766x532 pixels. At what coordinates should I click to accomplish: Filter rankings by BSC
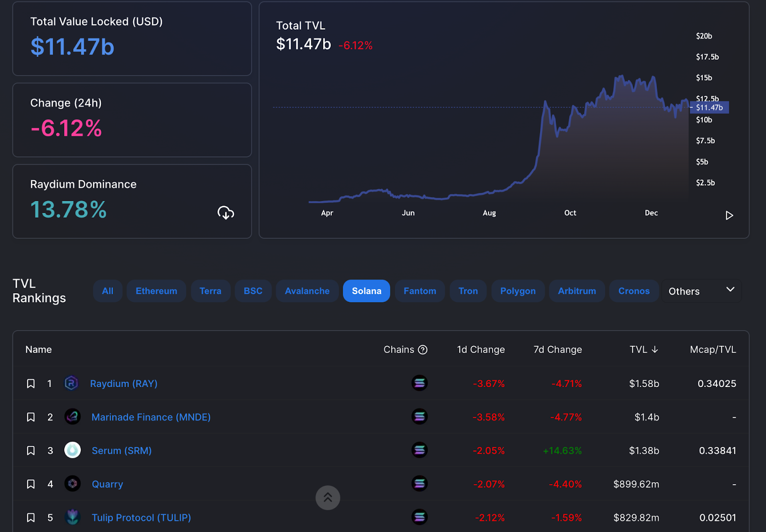coord(253,291)
